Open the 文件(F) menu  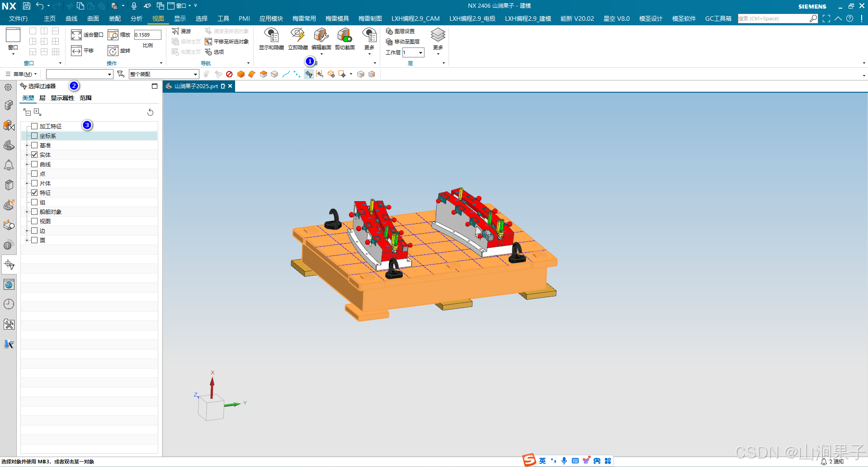click(x=18, y=19)
